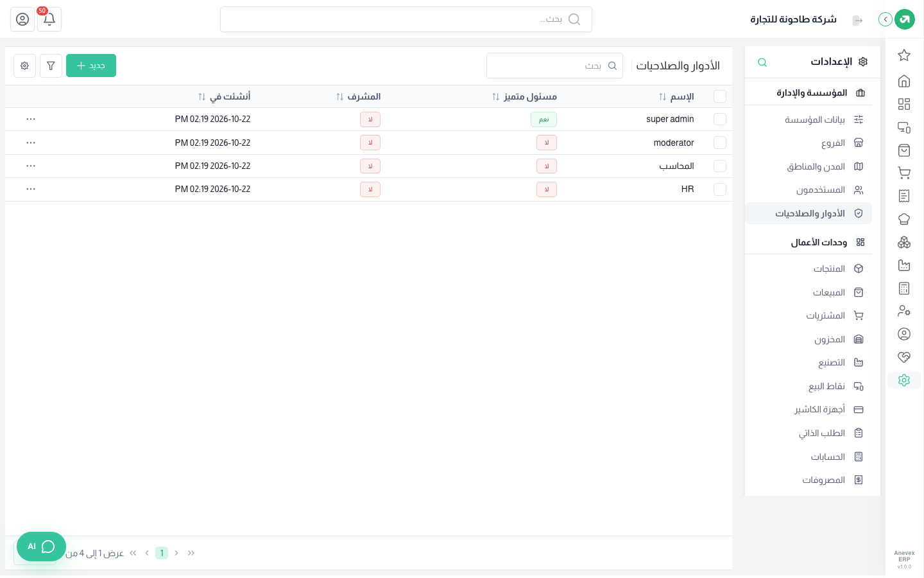Open row actions menu for HR
Viewport: 924px width, 578px height.
31,189
